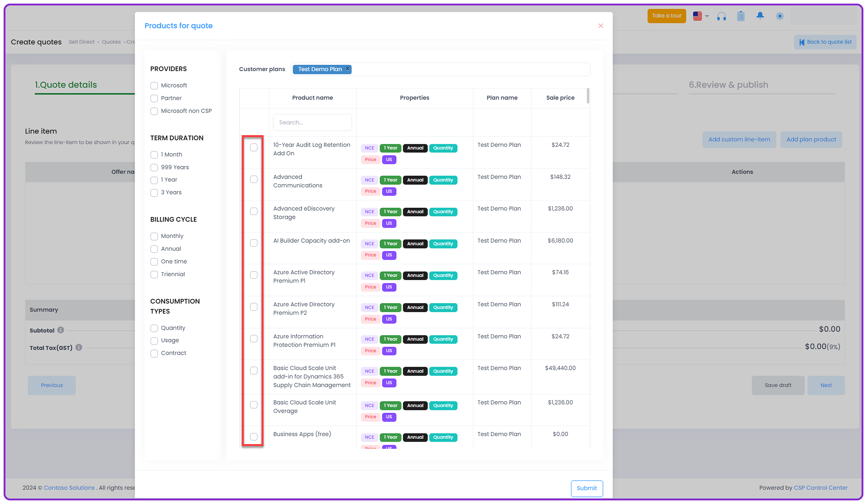Enable the 3 Years term filter

pos(154,193)
